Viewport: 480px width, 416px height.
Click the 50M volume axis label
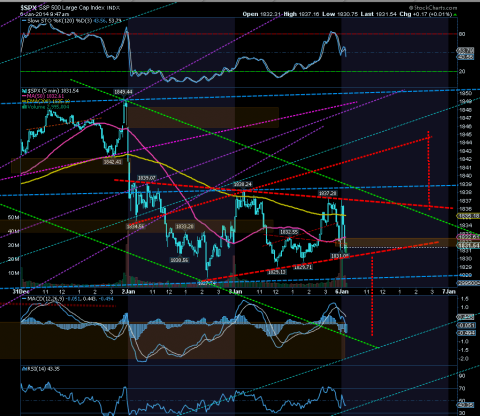point(13,217)
